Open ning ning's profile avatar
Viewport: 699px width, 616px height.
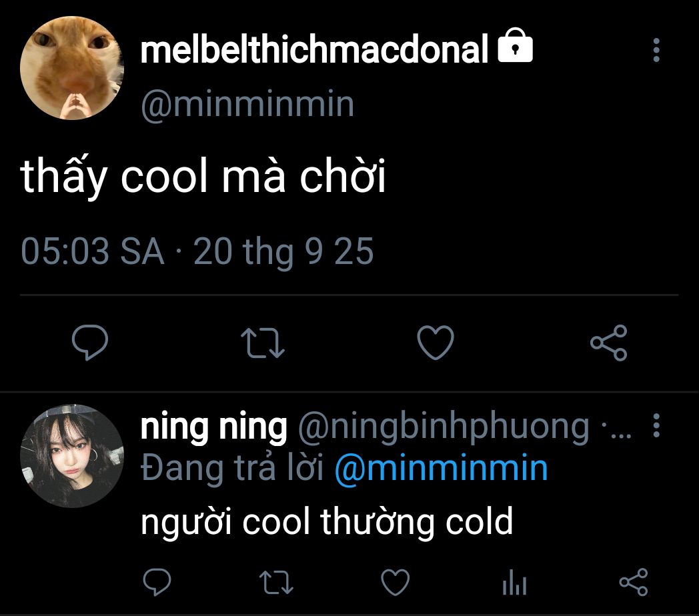tap(72, 455)
